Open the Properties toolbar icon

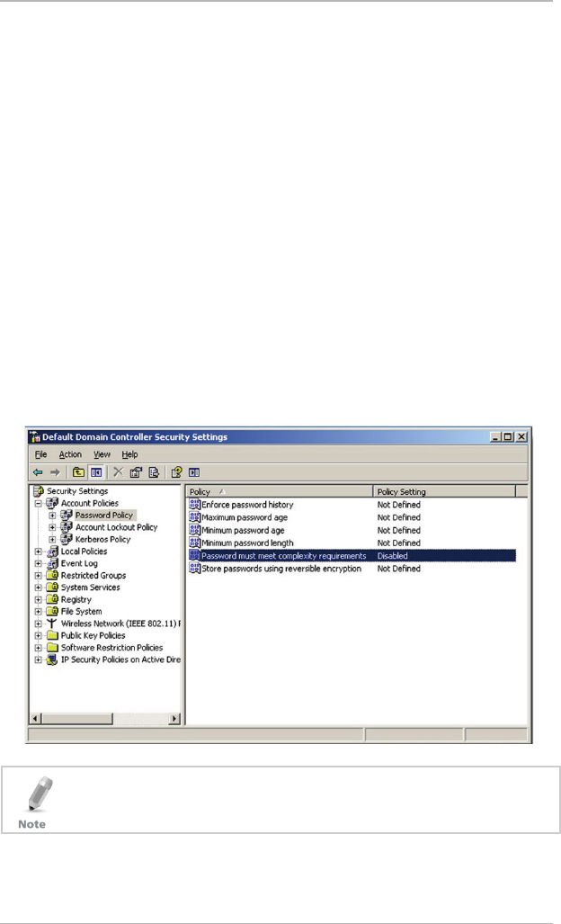tap(136, 472)
